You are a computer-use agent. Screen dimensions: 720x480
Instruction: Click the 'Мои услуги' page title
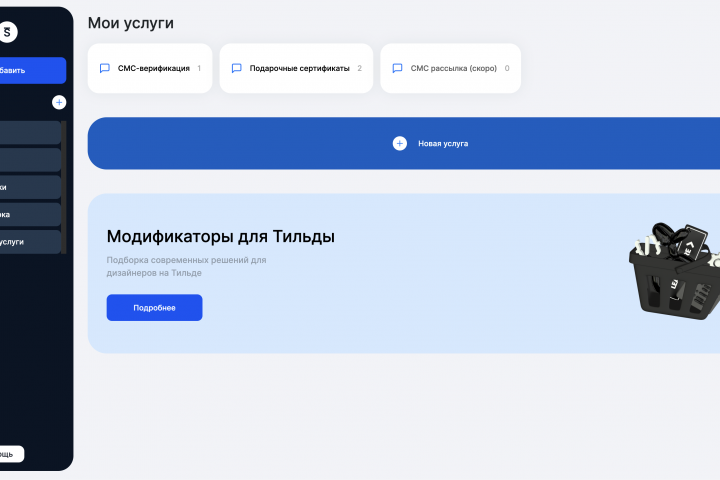131,23
